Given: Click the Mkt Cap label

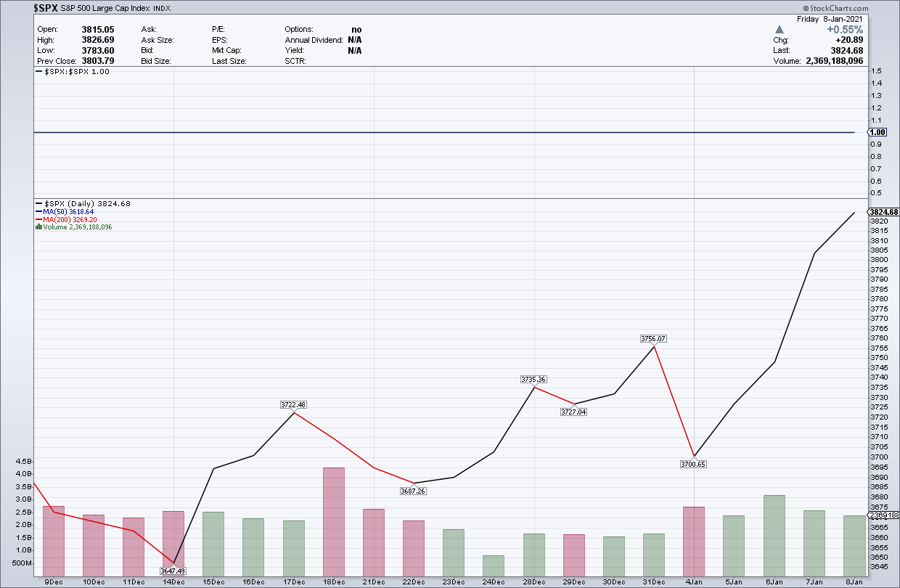Looking at the screenshot, I should (x=229, y=51).
